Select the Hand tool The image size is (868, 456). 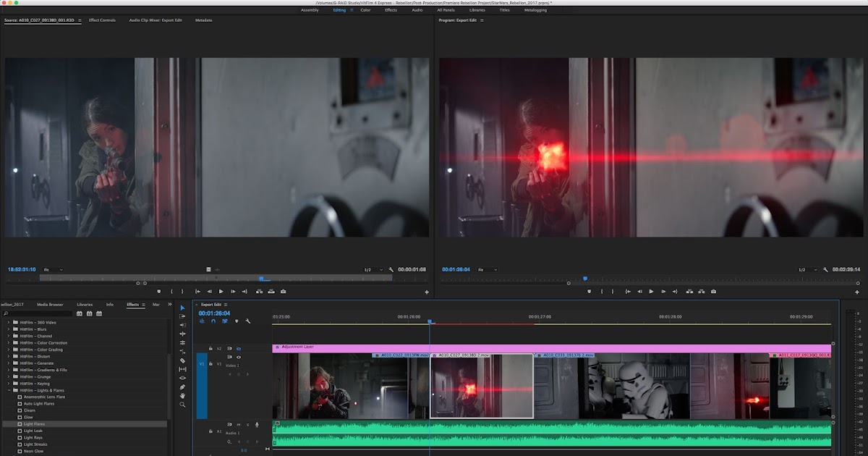[x=182, y=395]
